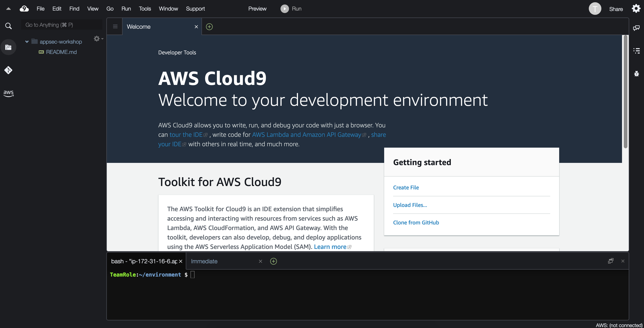Open the Collaborate chat panel icon
Screen dimensions: 644x328
click(636, 28)
